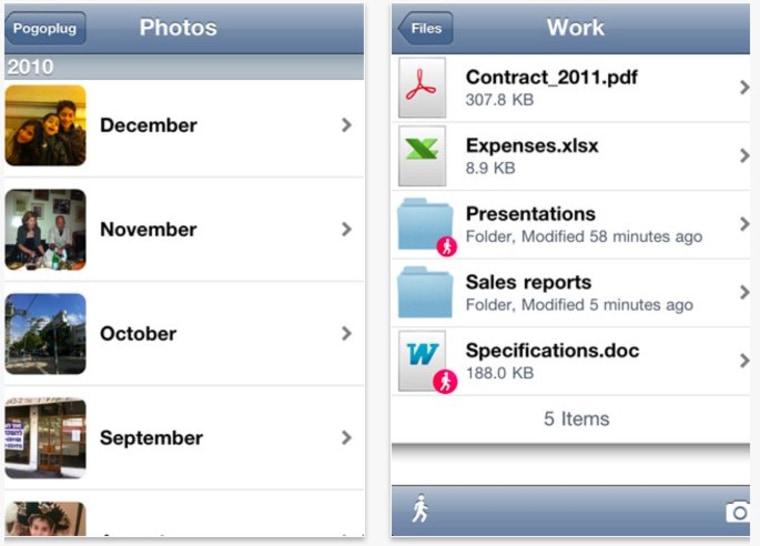Click the chevron beside Contract_2011.pdf

point(744,87)
